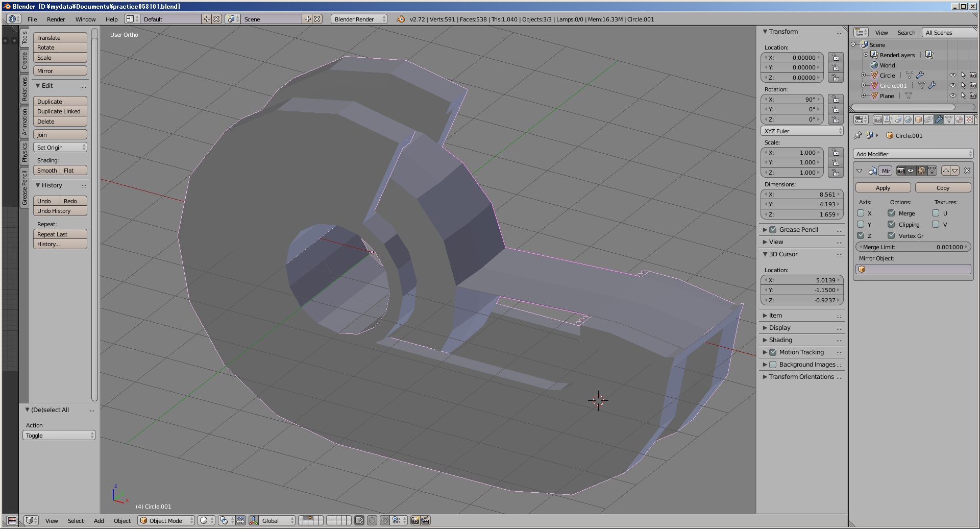The width and height of the screenshot is (980, 529).
Task: Open the Modifiers tab in Properties editor
Action: (939, 119)
